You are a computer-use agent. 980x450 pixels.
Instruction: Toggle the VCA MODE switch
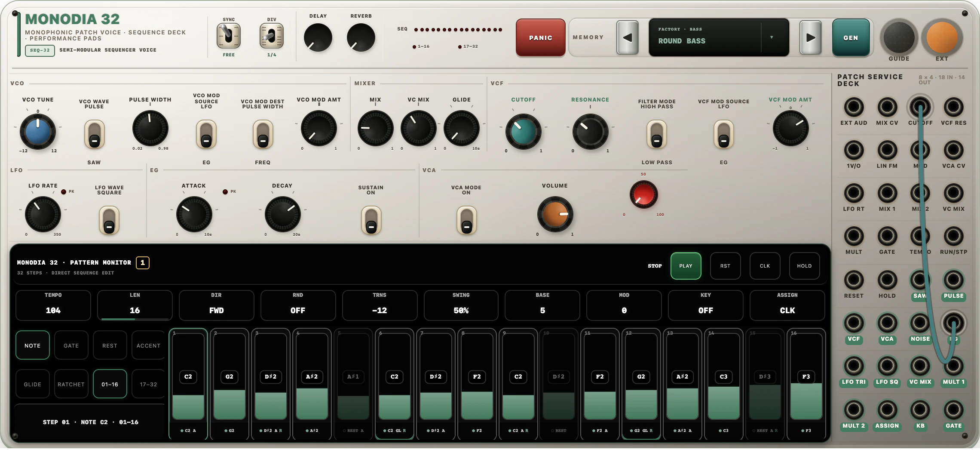pyautogui.click(x=466, y=220)
